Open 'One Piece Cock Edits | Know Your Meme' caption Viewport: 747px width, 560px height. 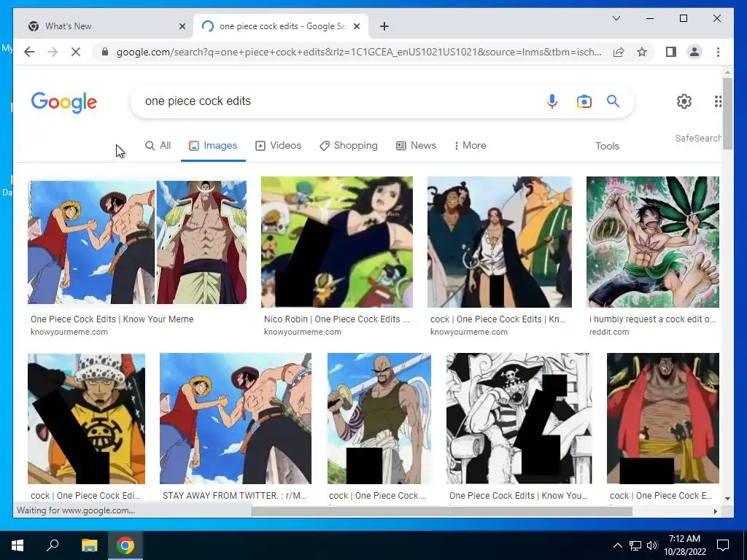click(x=112, y=319)
